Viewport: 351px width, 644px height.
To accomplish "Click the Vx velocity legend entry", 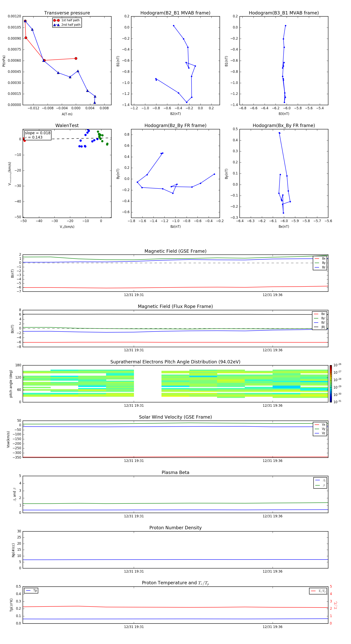I will 320,424.
